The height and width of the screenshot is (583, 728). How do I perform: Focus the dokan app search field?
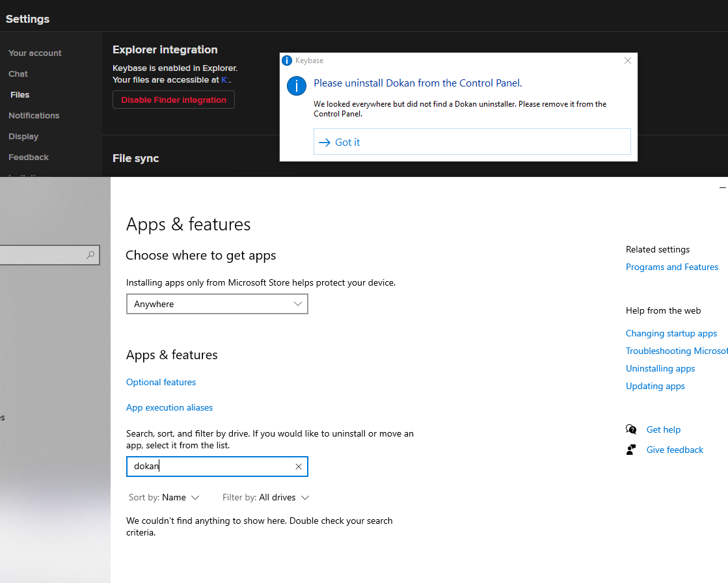coord(217,467)
